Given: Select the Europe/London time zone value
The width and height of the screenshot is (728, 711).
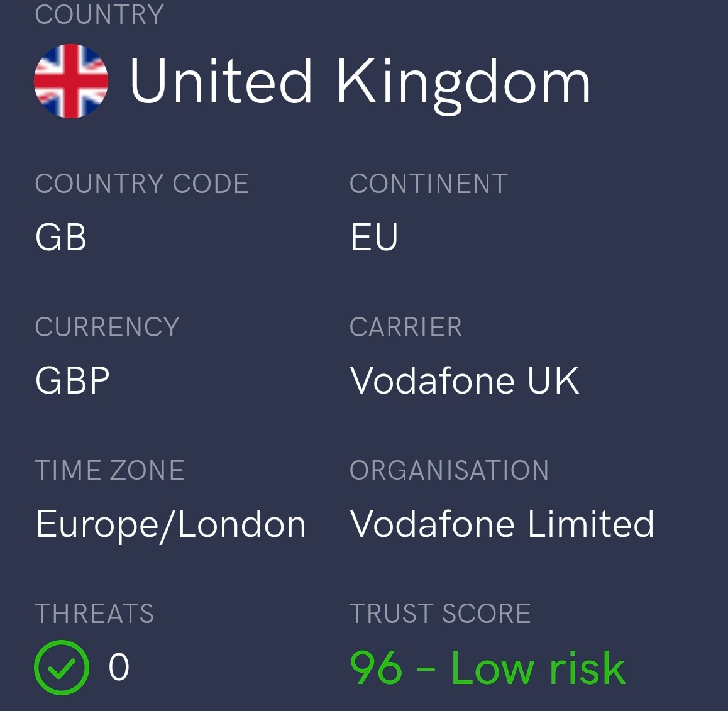Looking at the screenshot, I should pos(171,525).
